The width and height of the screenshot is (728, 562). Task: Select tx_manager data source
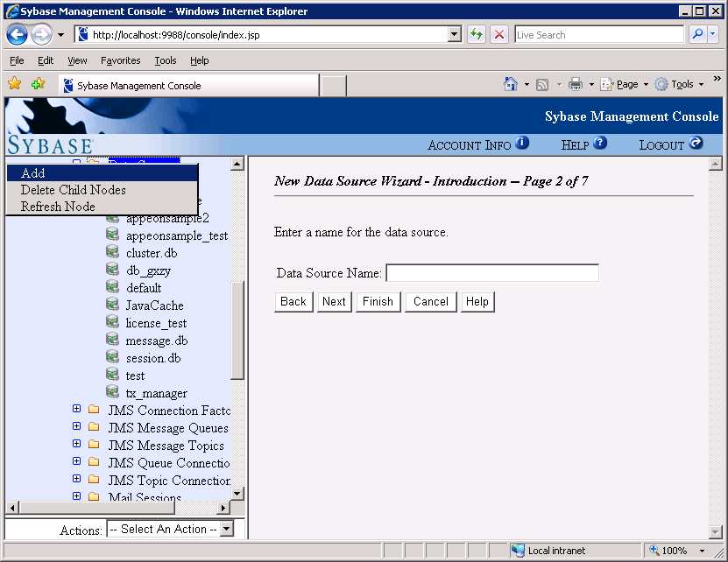157,394
